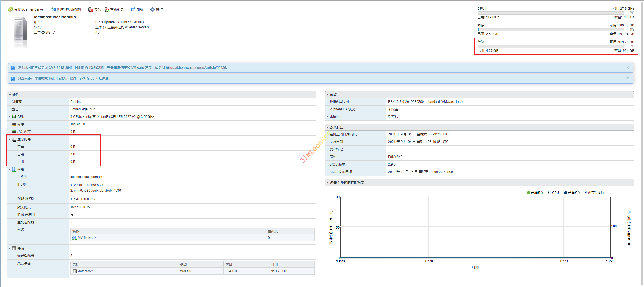Dismiss the CVE-2018-3646 warning banner
This screenshot has height=287, width=644.
pyautogui.click(x=628, y=67)
